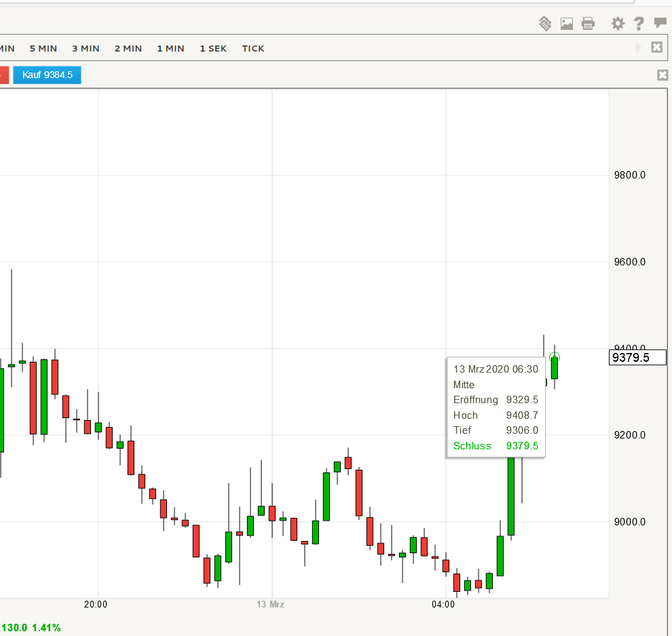Open the speech bubble feedback icon
The image size is (672, 636).
coord(660,22)
